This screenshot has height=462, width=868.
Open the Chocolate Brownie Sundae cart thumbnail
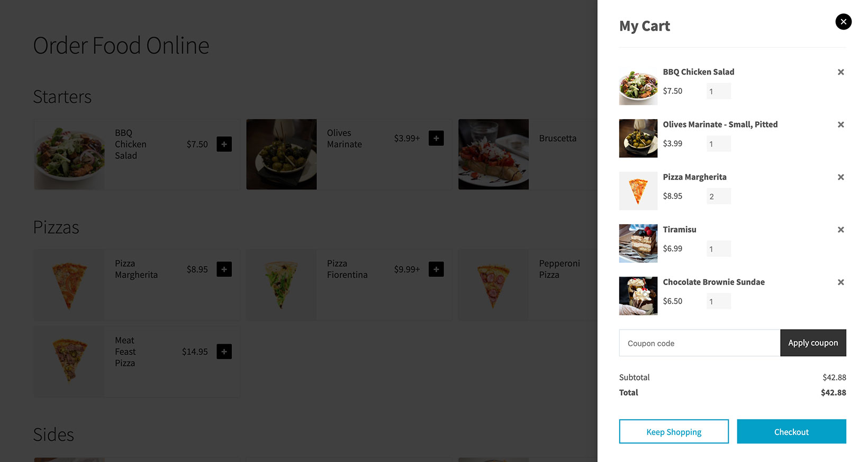tap(638, 296)
